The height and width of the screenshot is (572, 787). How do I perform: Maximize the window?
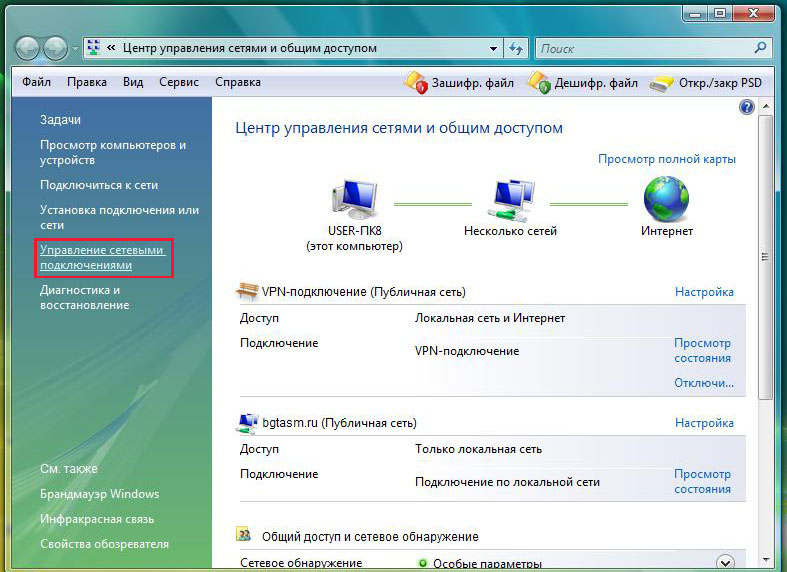pos(720,14)
